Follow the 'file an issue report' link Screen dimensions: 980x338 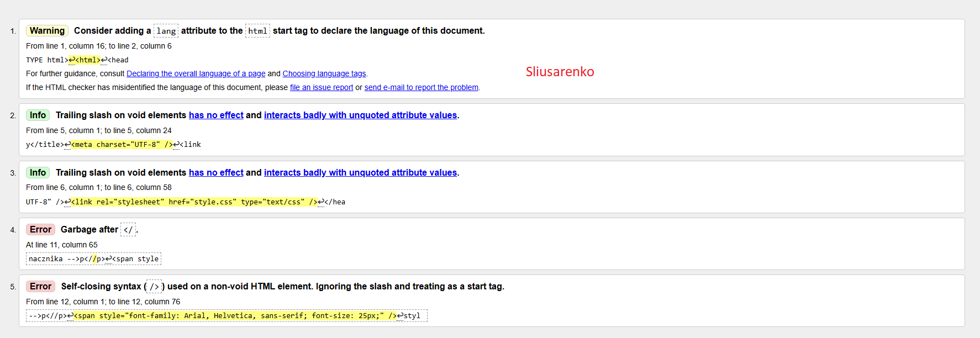pos(321,87)
